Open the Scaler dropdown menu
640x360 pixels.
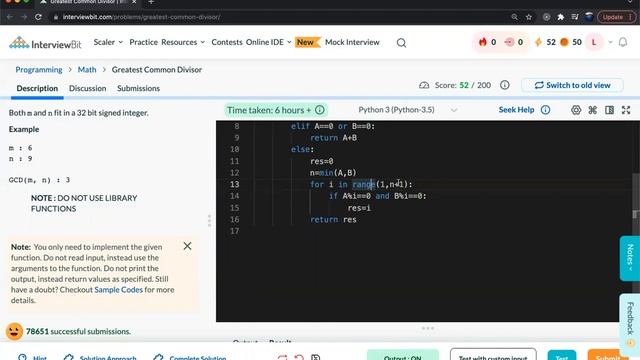point(108,42)
